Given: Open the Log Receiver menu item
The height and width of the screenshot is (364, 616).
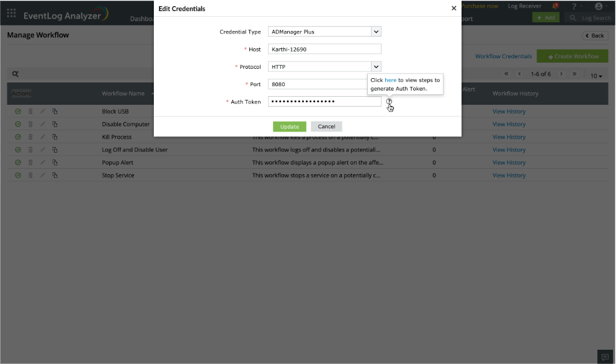Looking at the screenshot, I should (x=524, y=6).
